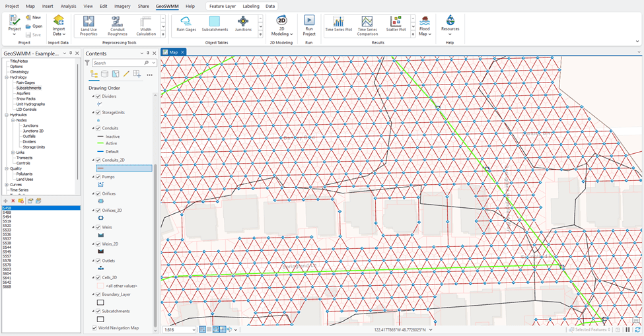Toggle the Conduits_2D layer checkbox
Viewport: 644px width, 336px height.
point(98,160)
